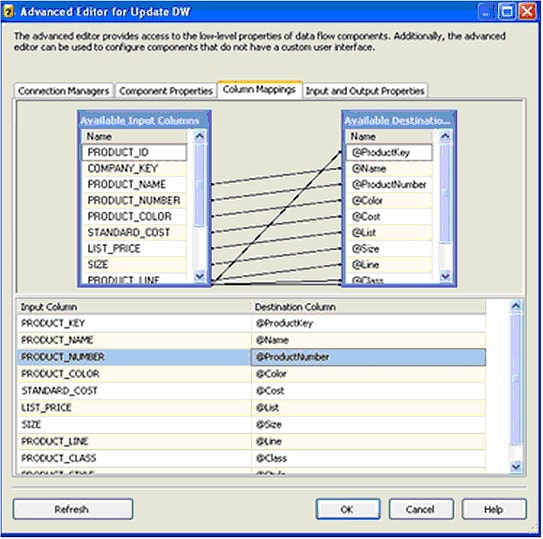
Task: Select @List in Available Destination Columns
Action: coord(389,232)
